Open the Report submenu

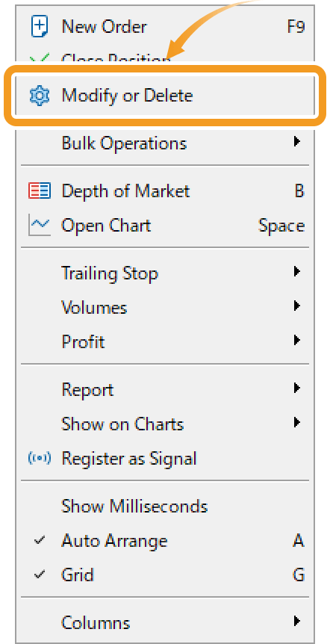tap(164, 389)
